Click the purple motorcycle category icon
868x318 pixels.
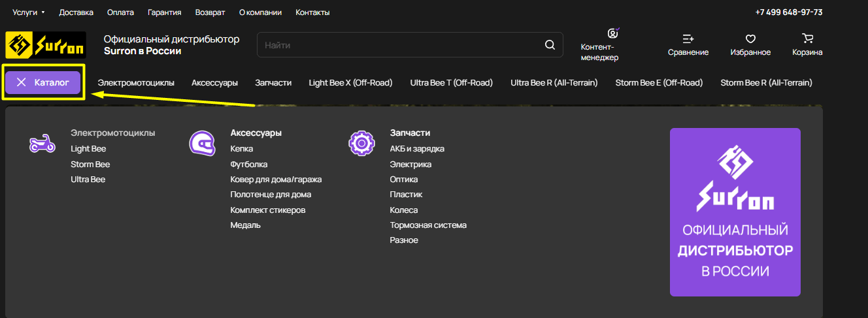pyautogui.click(x=42, y=143)
